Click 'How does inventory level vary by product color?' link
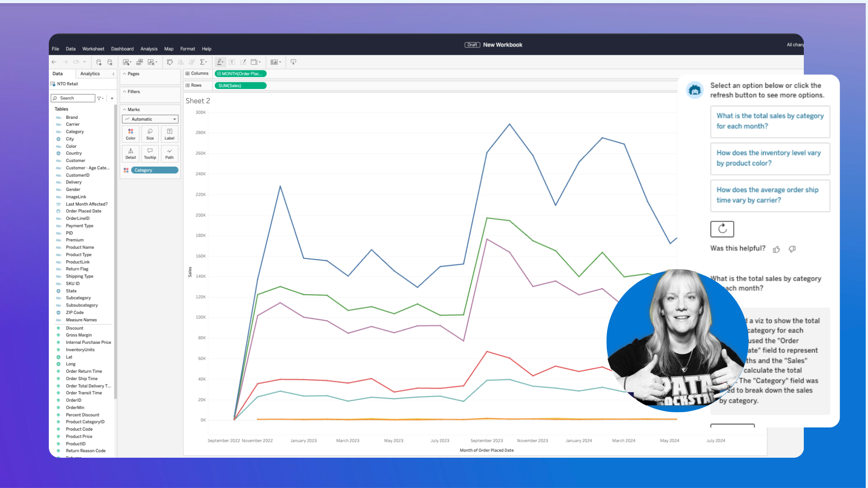Screen dimensions: 868x488 point(769,158)
